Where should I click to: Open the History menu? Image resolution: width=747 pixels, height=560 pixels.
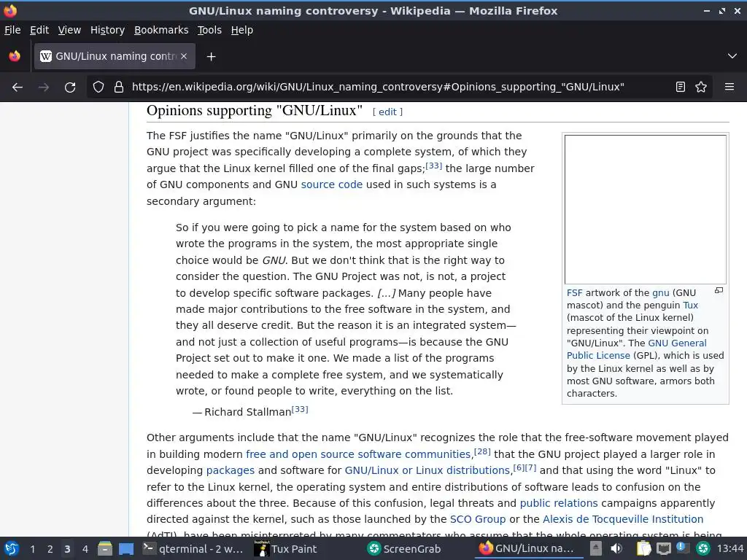click(107, 30)
